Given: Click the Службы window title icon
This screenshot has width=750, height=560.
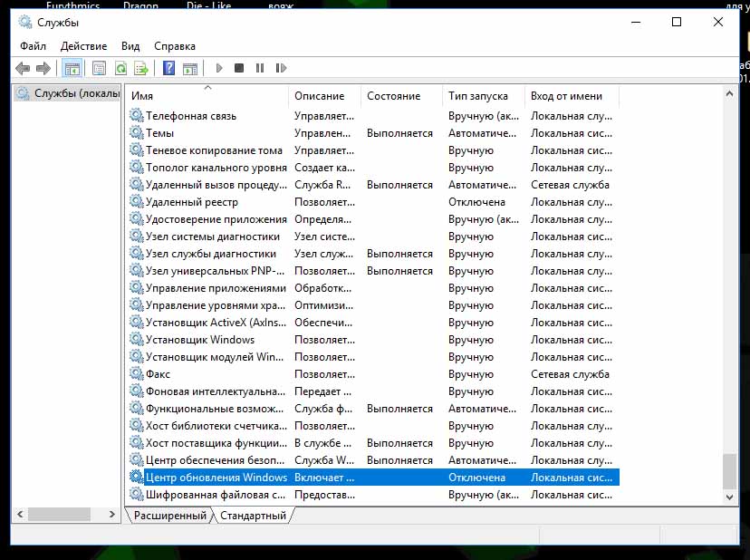Looking at the screenshot, I should [x=24, y=22].
